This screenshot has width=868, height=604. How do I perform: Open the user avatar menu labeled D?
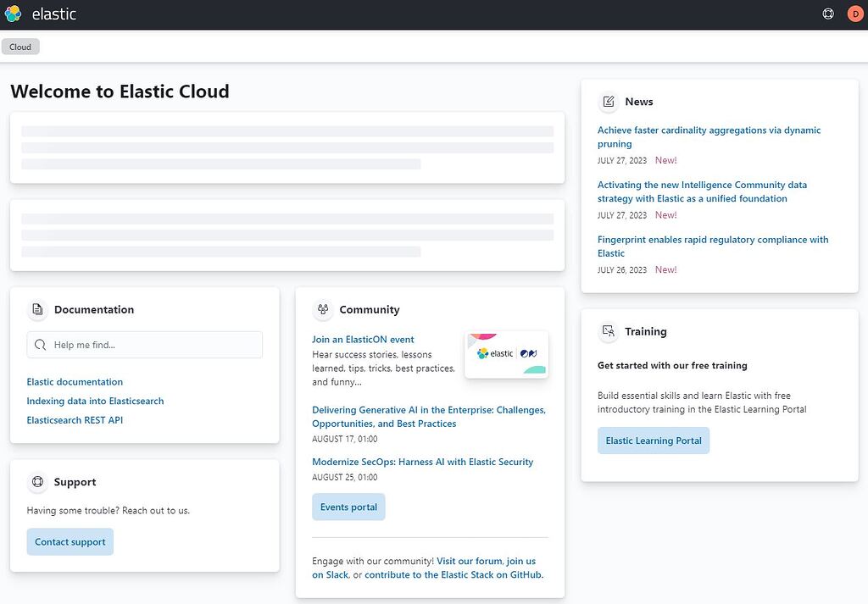coord(855,14)
